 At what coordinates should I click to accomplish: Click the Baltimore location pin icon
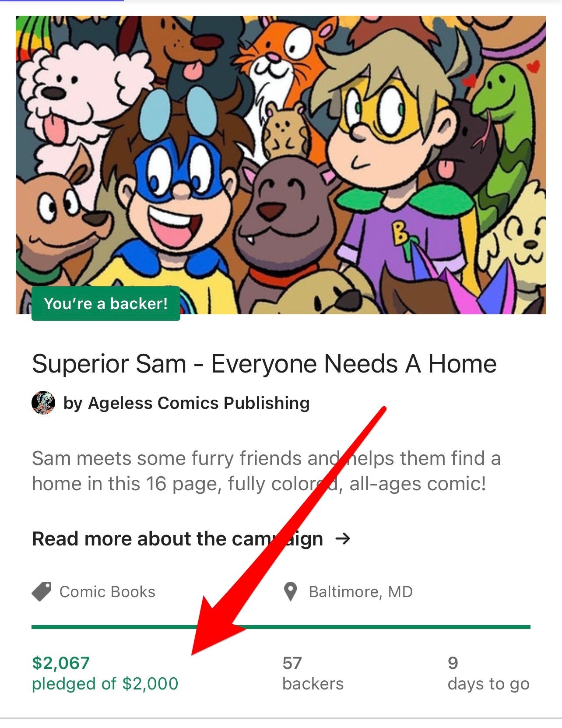290,592
